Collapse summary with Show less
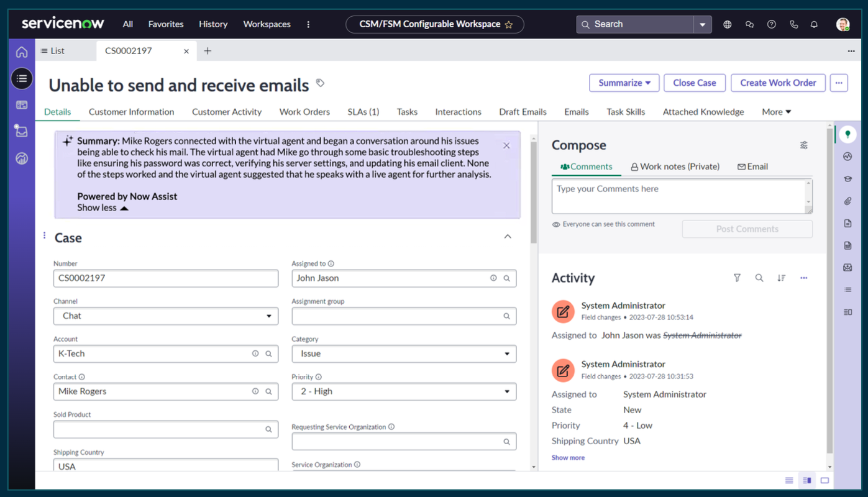 coord(103,208)
